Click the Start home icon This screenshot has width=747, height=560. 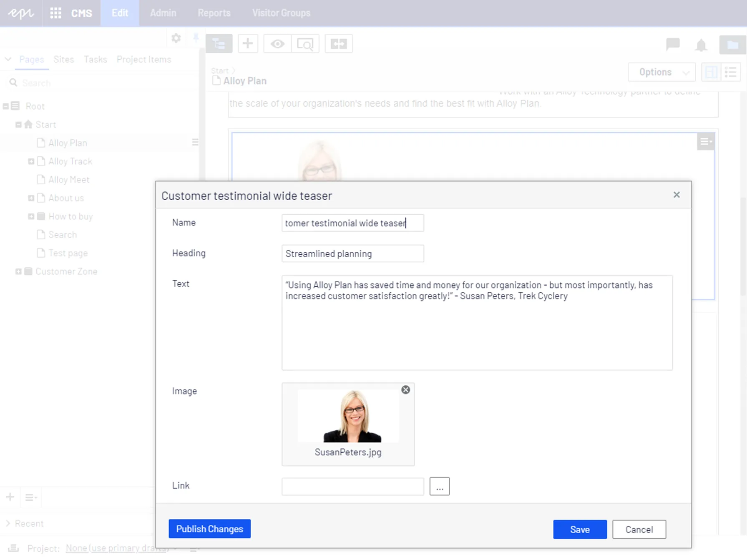(28, 124)
